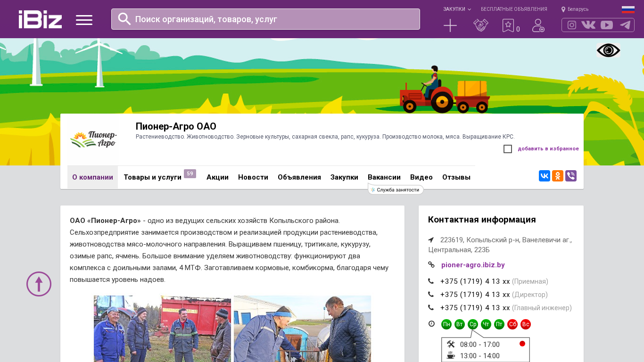
Task: Click БЕСПЛАТНЫЕ ОБЪЯВЛЕНИЯ link
Action: 514,9
